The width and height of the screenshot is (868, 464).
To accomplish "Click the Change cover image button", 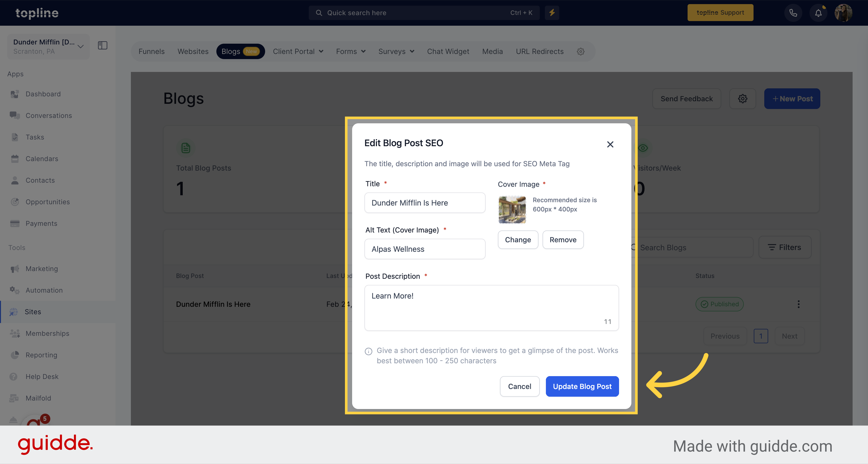I will (x=518, y=240).
